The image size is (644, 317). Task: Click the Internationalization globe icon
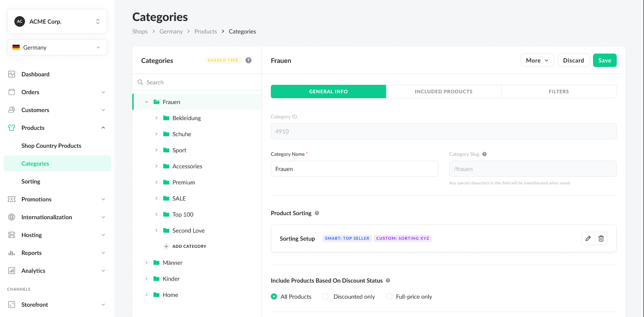click(x=12, y=217)
